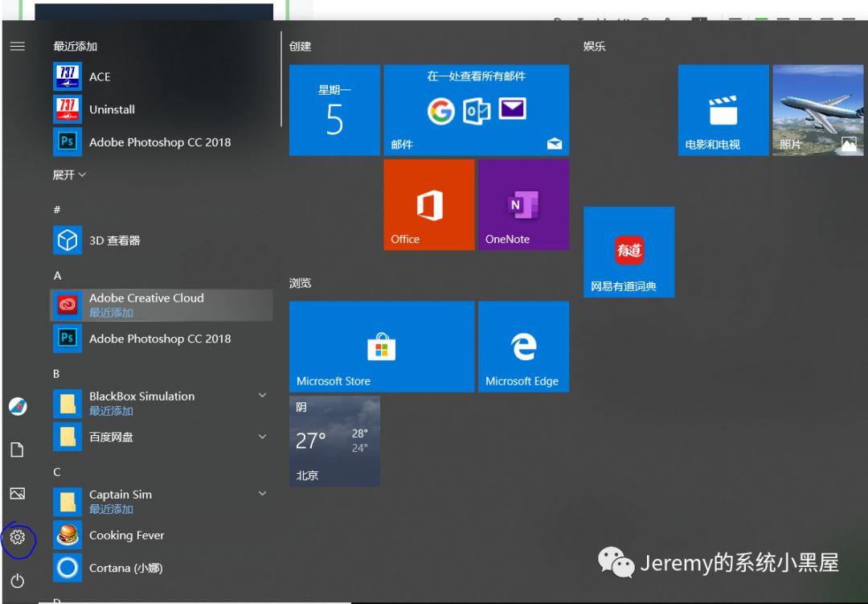Launch Adobe Photoshop CC 2018 under recently added
The image size is (868, 604).
point(162,142)
